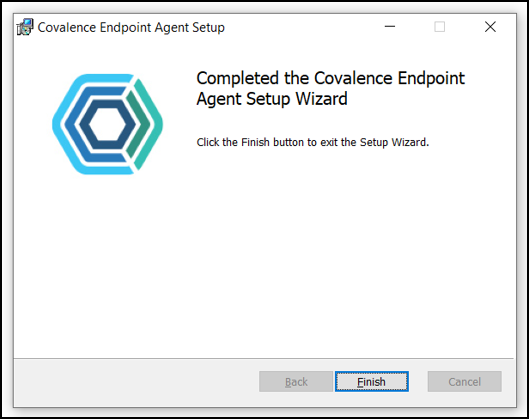Click the installer icon in the title bar

point(25,27)
